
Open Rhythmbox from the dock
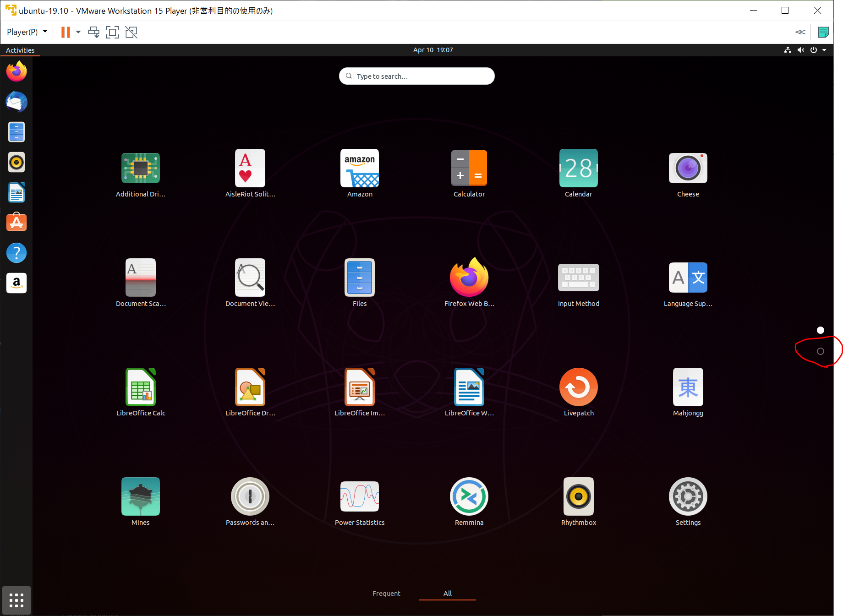tap(16, 162)
